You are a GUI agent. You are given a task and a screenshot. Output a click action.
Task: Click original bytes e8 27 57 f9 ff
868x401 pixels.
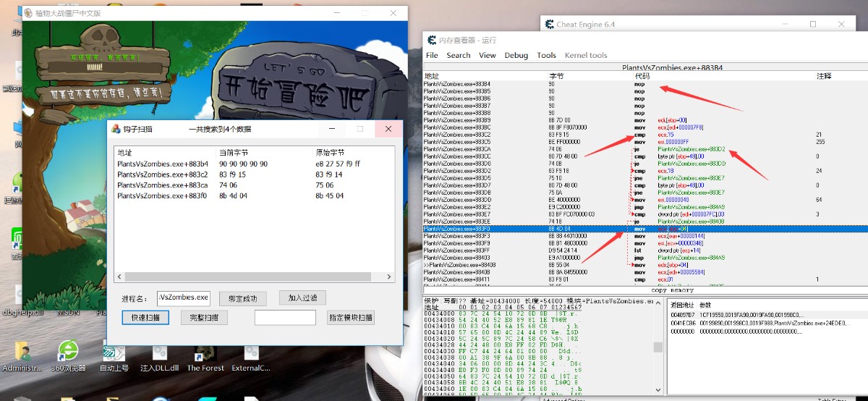(337, 164)
